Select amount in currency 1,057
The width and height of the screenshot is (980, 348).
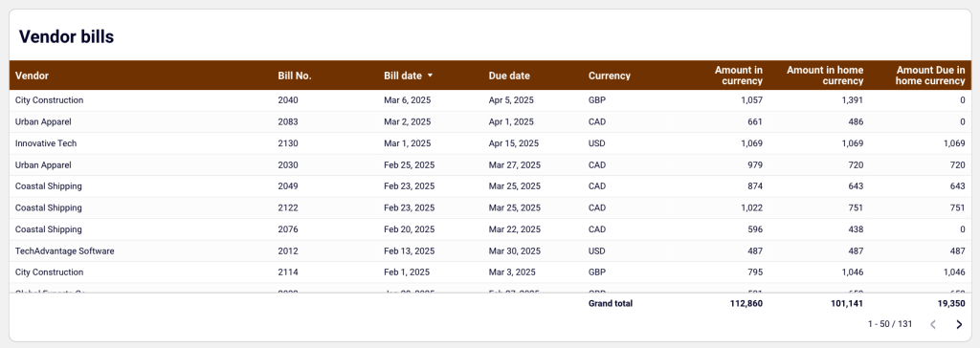click(x=752, y=100)
